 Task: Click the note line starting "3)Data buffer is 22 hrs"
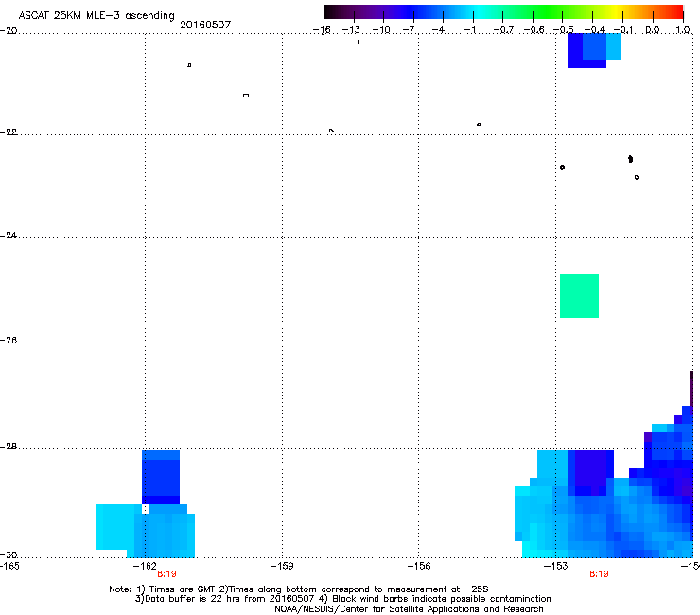pos(342,599)
